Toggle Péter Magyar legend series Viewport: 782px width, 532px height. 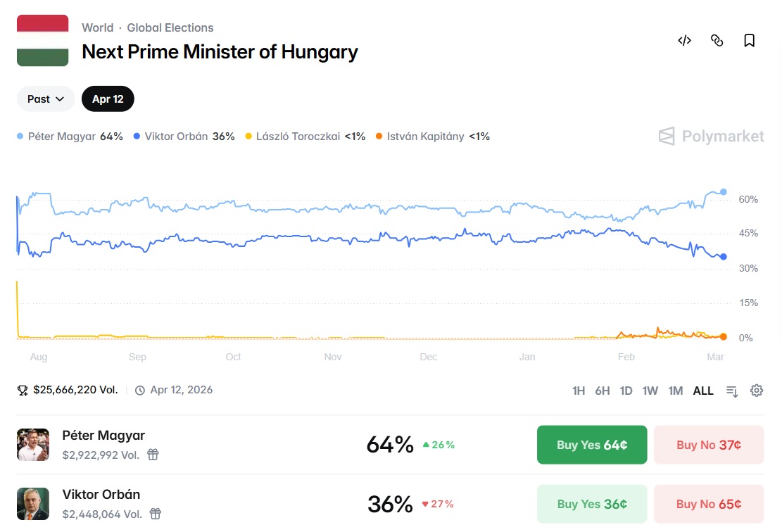click(x=69, y=137)
